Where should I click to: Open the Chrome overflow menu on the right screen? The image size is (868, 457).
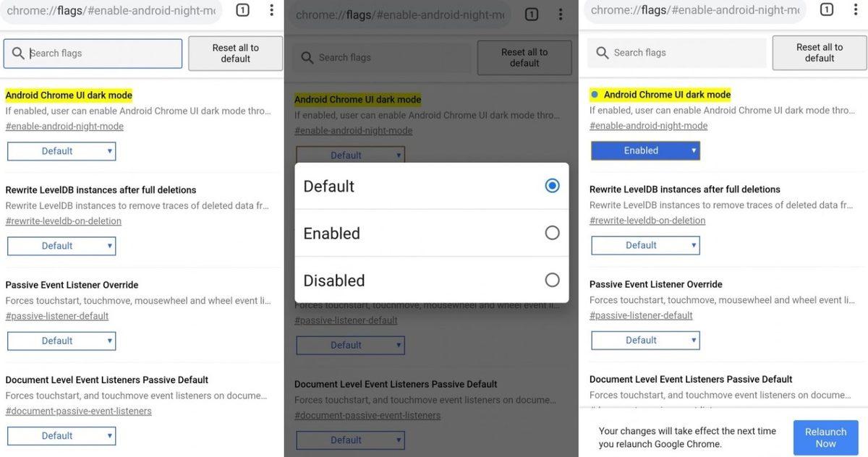point(856,9)
